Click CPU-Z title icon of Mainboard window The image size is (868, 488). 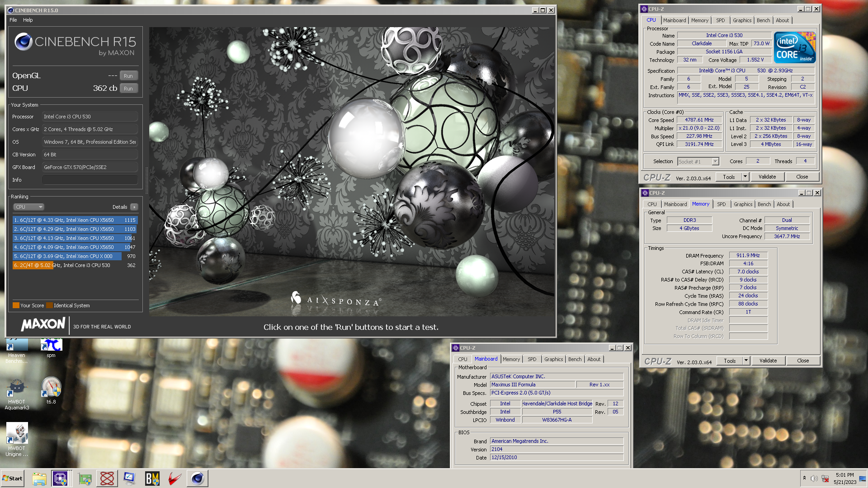coord(456,348)
